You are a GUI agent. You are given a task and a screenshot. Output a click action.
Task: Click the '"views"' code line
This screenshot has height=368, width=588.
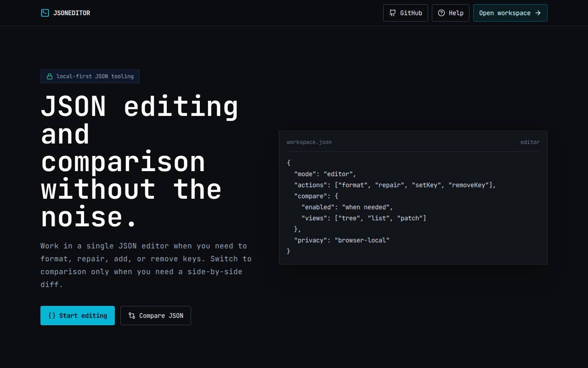364,218
